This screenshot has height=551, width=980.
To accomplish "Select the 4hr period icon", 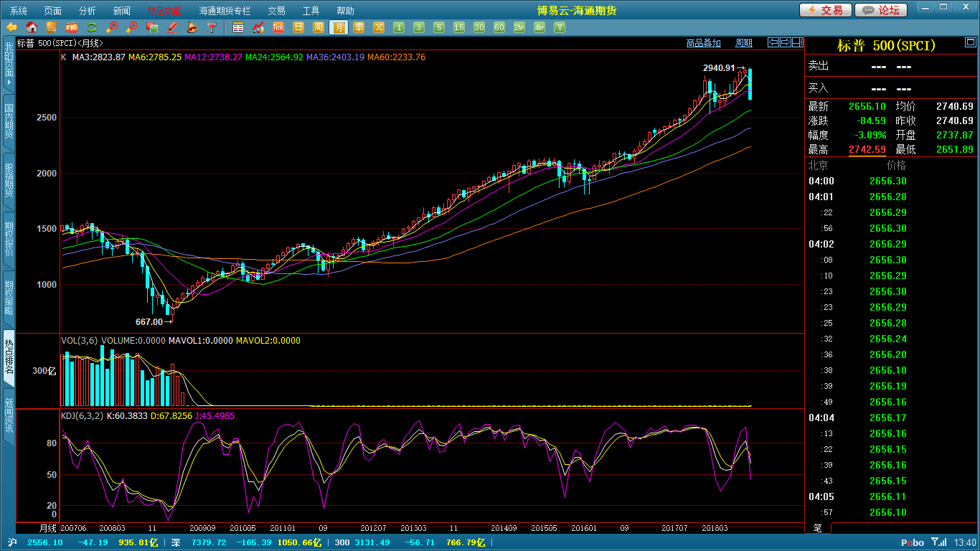I will click(x=540, y=27).
